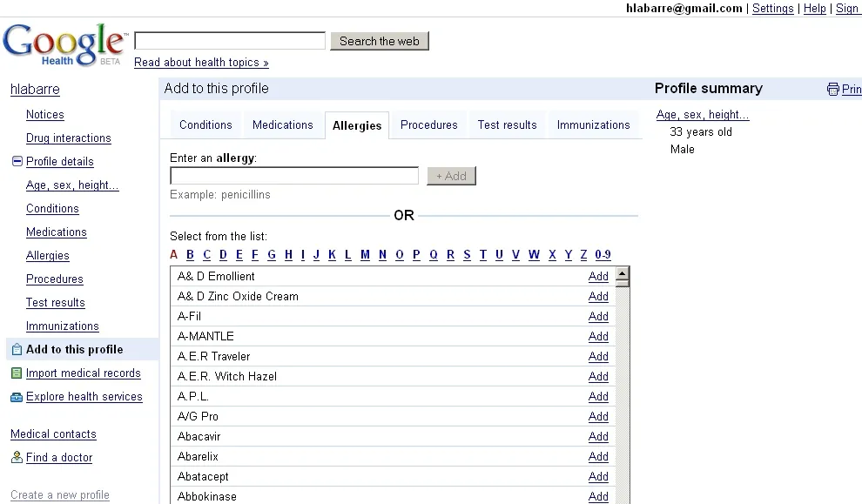Add A.E.R Traveler to allergies
The width and height of the screenshot is (862, 504).
coord(598,357)
